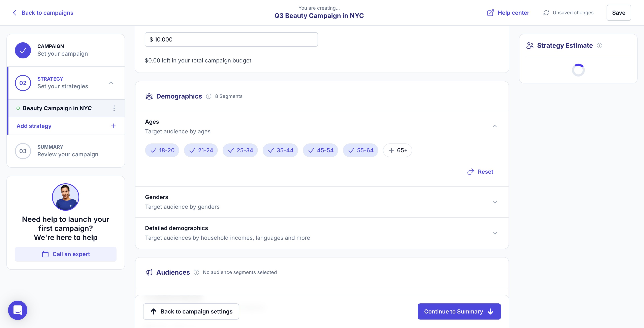Image resolution: width=644 pixels, height=328 pixels.
Task: Click the green status dot of Beauty Campaign
Action: [x=18, y=108]
